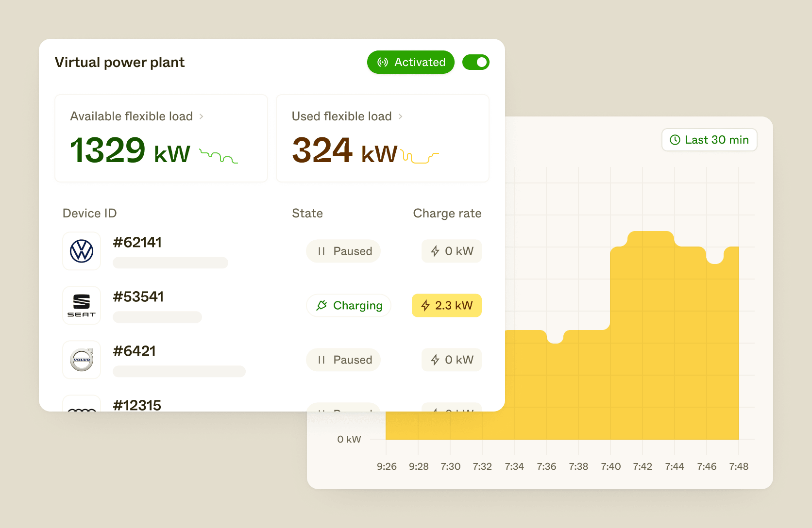
Task: Click the Volvo logo for device #6421
Action: (82, 360)
